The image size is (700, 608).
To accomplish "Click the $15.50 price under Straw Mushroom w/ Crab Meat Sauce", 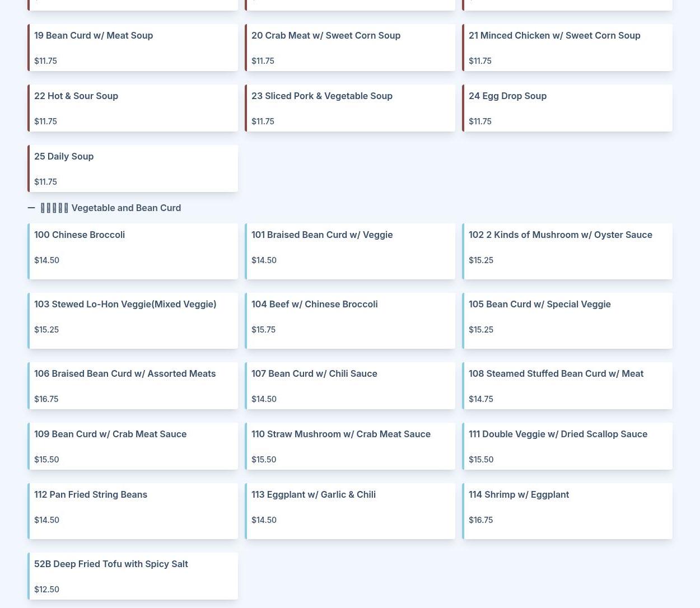I will pos(264,460).
